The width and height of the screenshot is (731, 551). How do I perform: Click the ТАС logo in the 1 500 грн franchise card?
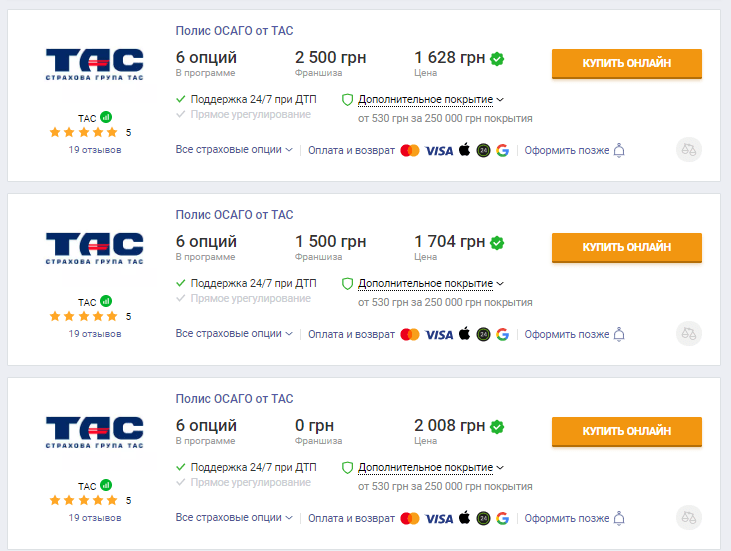coord(95,248)
